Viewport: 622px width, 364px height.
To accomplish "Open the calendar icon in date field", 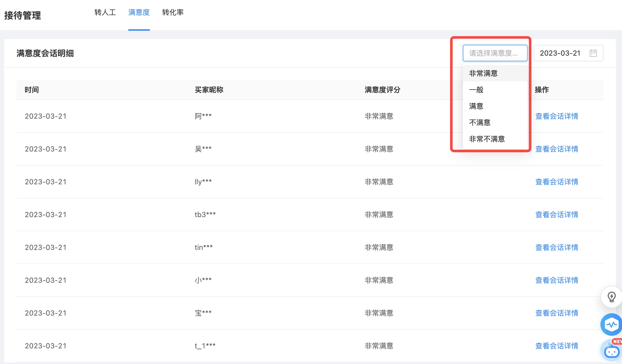I will (593, 53).
